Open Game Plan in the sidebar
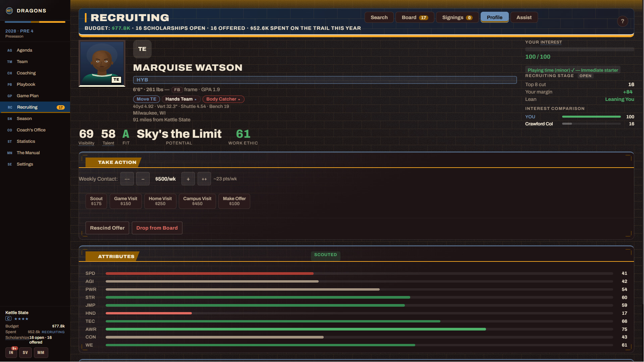644x362 pixels. 35,96
